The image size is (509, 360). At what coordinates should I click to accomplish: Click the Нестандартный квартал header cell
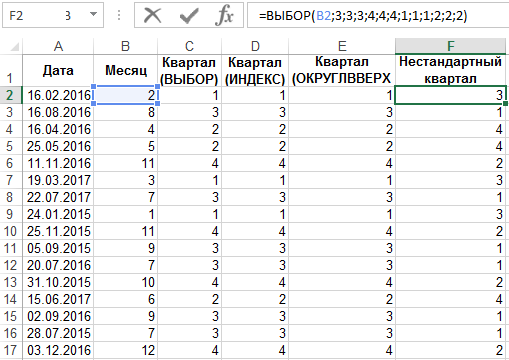[451, 70]
